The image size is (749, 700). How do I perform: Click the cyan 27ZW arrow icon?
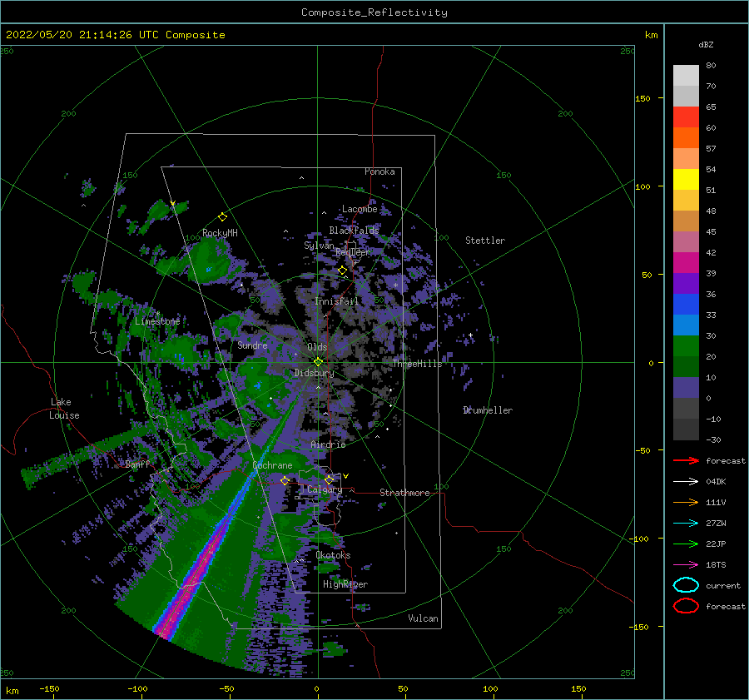(686, 524)
